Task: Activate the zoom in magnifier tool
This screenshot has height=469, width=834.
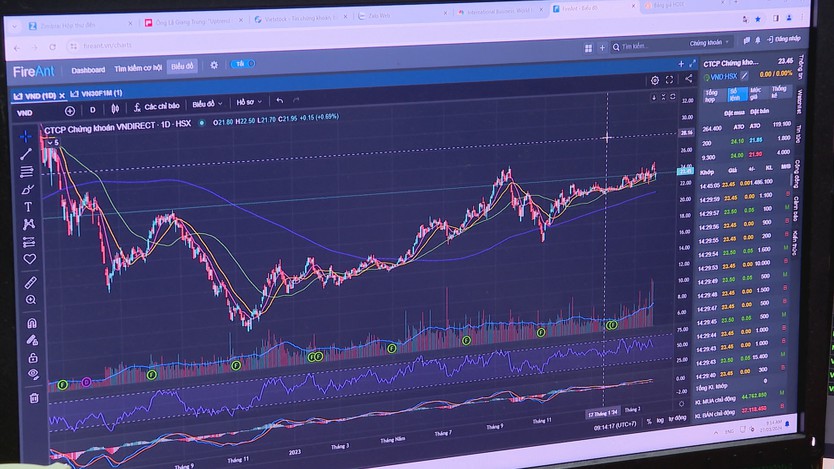Action: click(x=31, y=300)
